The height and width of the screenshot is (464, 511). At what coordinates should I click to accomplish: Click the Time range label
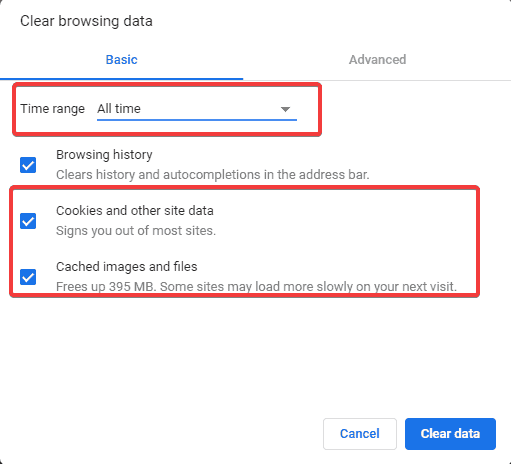pos(53,109)
